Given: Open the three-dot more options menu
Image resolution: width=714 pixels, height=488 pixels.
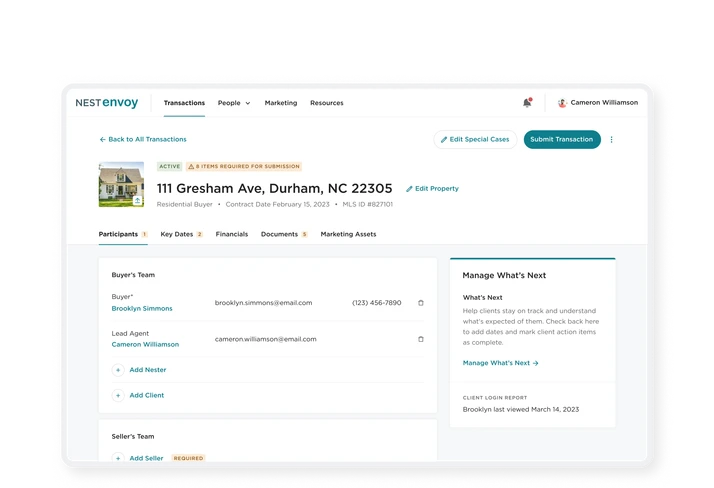Looking at the screenshot, I should (x=612, y=140).
